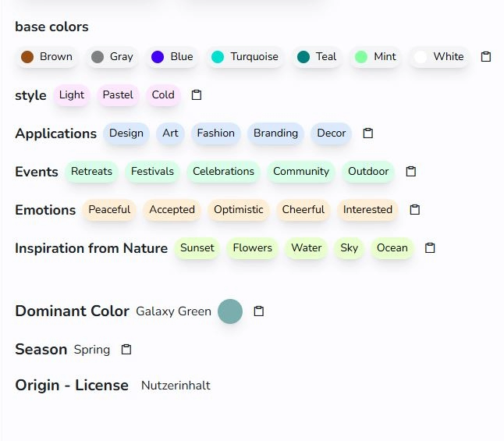The image size is (504, 441).
Task: Select the Turquoise base color chip
Action: [x=245, y=57]
